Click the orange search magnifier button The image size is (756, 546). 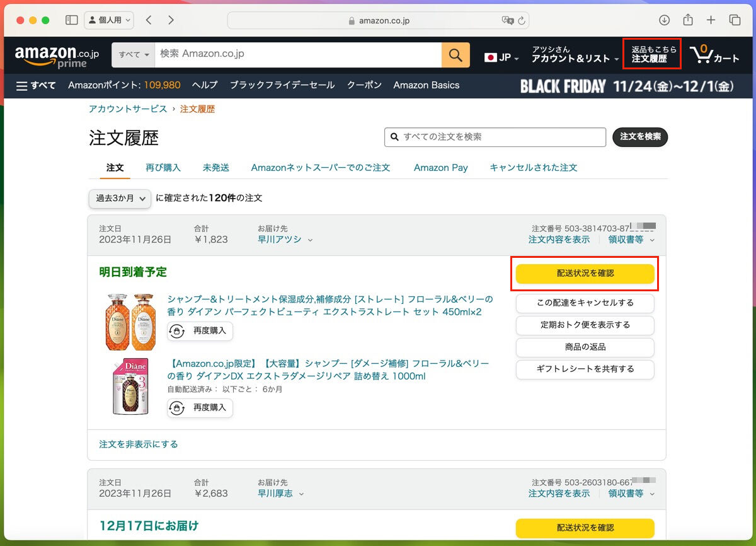tap(455, 55)
